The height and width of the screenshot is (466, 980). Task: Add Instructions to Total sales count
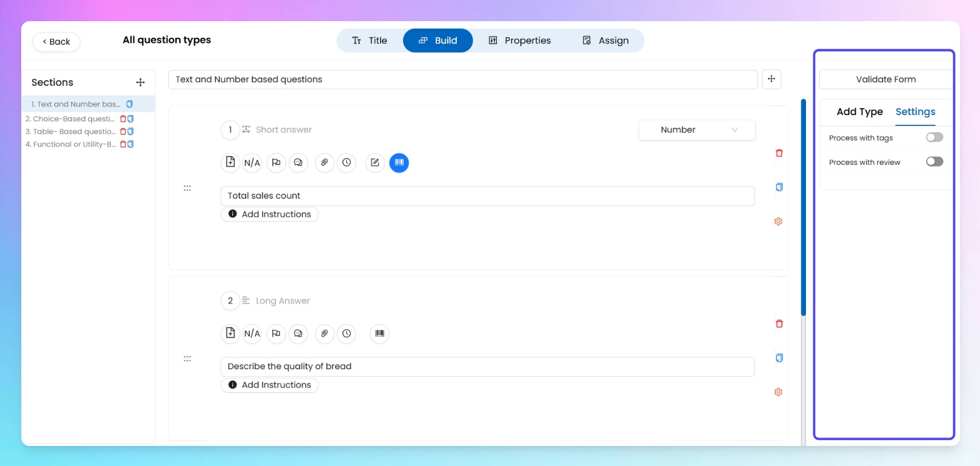[270, 214]
